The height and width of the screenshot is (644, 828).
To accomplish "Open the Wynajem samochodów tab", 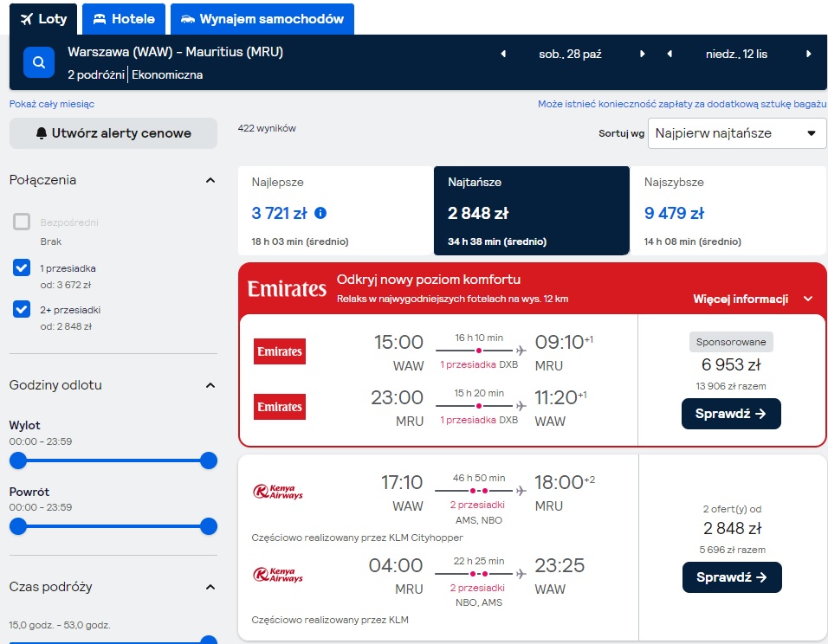I will pyautogui.click(x=262, y=19).
